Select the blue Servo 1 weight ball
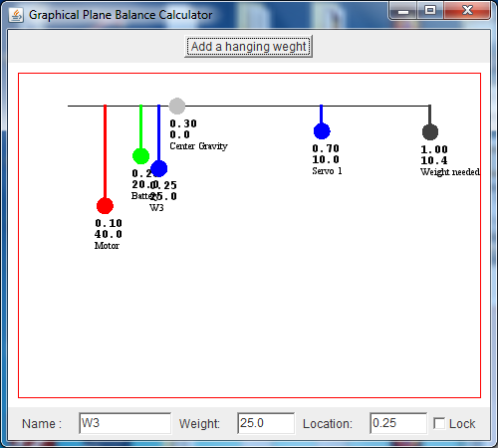Viewport: 498px width, 448px height. pos(322,131)
